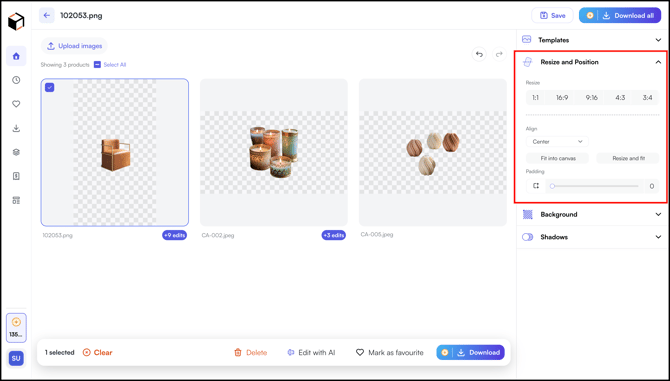Screen dimensions: 670x381
Task: Click the Delete button
Action: tap(250, 352)
